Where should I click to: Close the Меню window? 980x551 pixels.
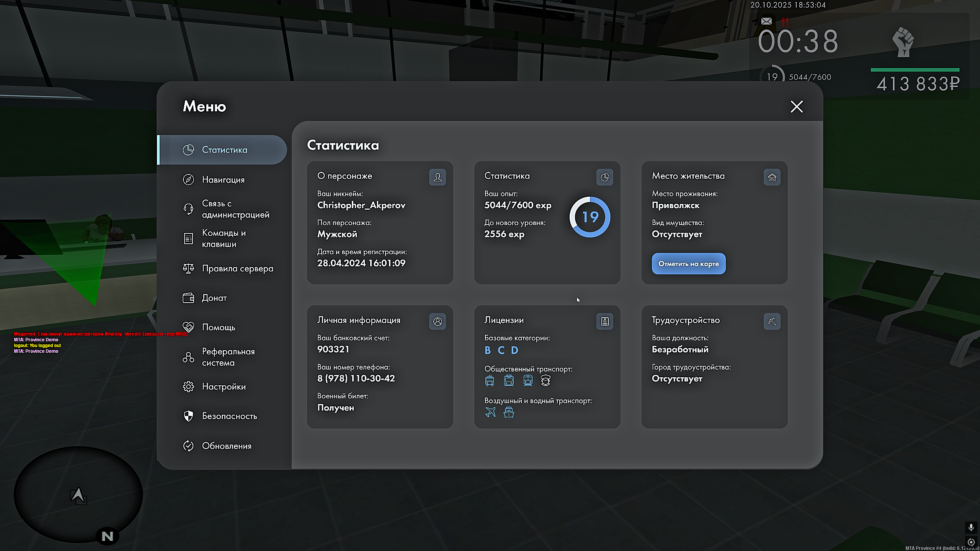tap(797, 106)
